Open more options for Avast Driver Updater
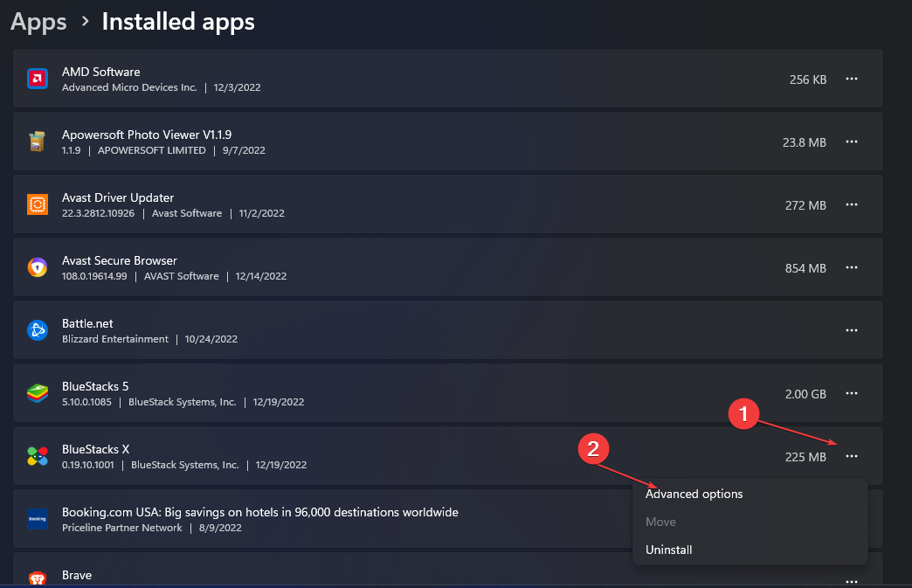 coord(852,204)
